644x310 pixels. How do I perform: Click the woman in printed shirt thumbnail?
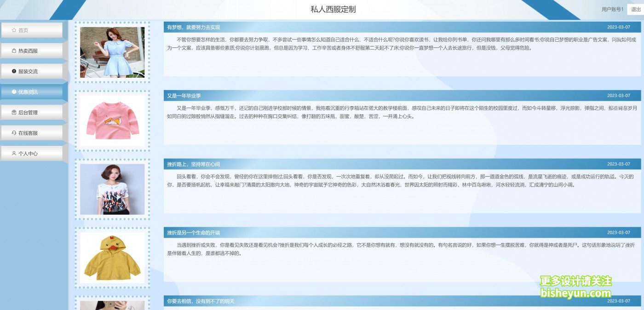[x=112, y=189]
